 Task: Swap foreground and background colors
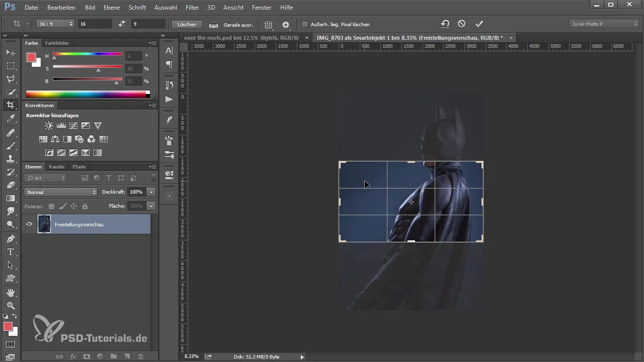coord(15,316)
